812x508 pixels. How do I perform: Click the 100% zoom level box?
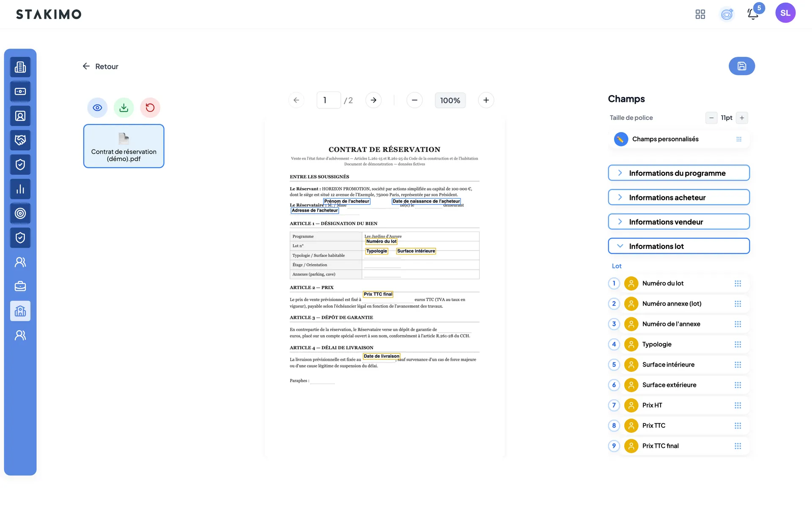[450, 100]
